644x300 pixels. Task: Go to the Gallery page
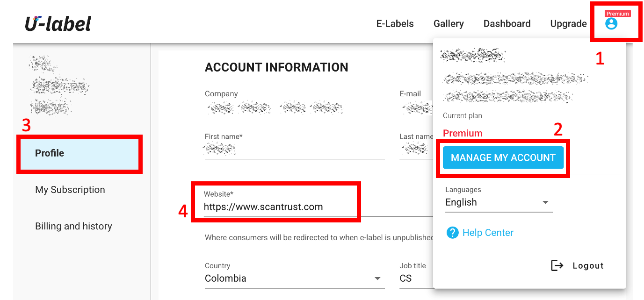tap(449, 24)
